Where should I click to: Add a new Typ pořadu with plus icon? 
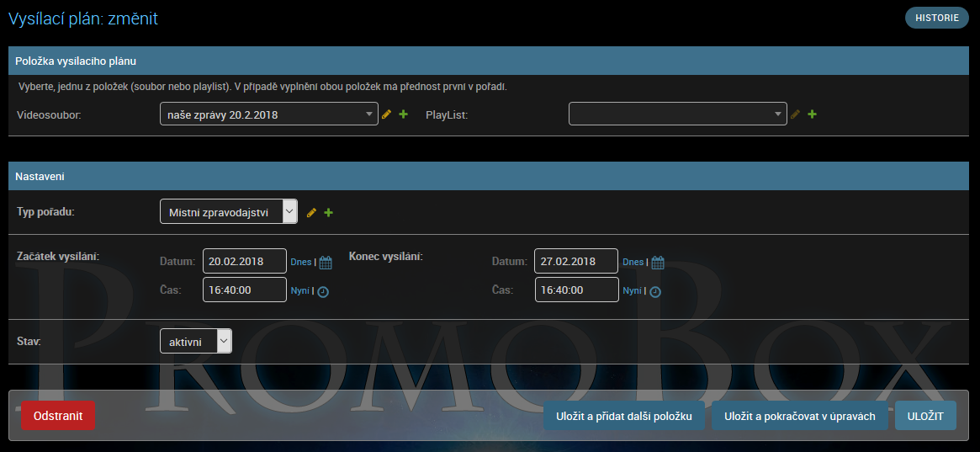[329, 213]
